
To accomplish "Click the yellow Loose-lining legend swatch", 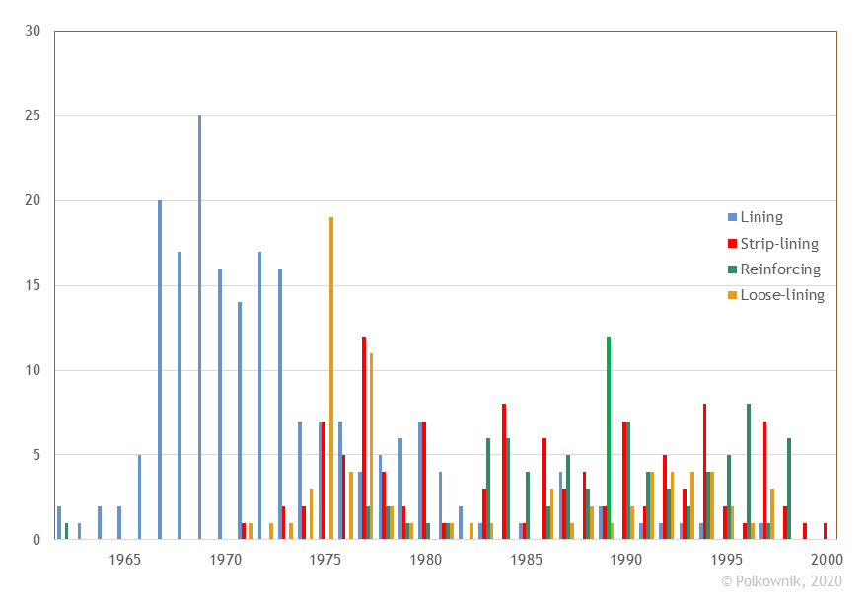I will point(730,294).
